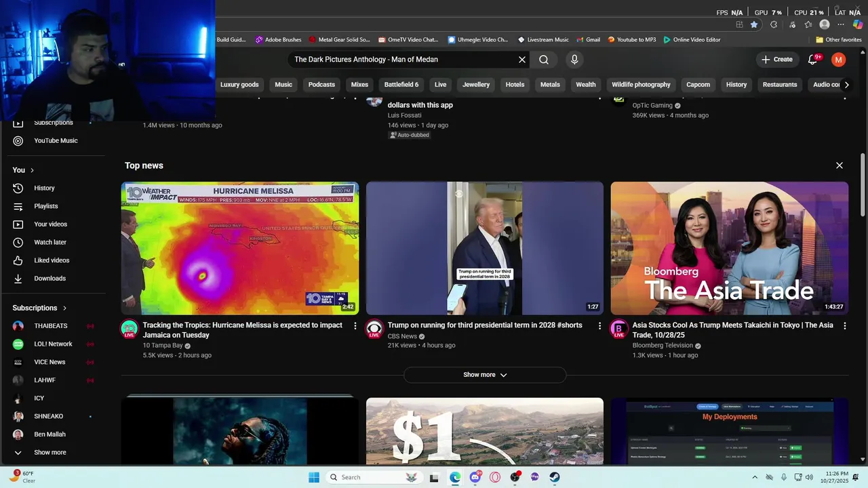Click in the YouTube search input field

403,60
